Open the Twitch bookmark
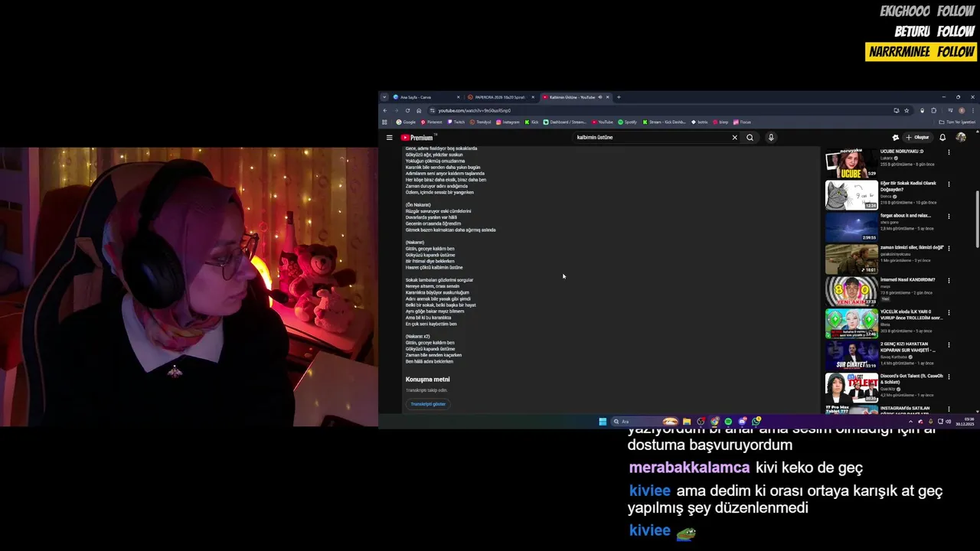The height and width of the screenshot is (551, 980). coord(456,122)
